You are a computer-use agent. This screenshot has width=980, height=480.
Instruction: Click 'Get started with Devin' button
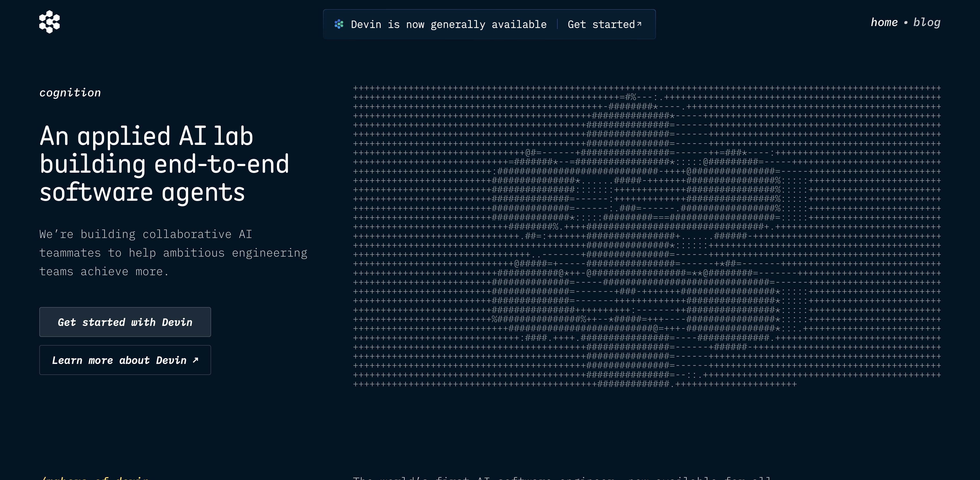point(125,322)
